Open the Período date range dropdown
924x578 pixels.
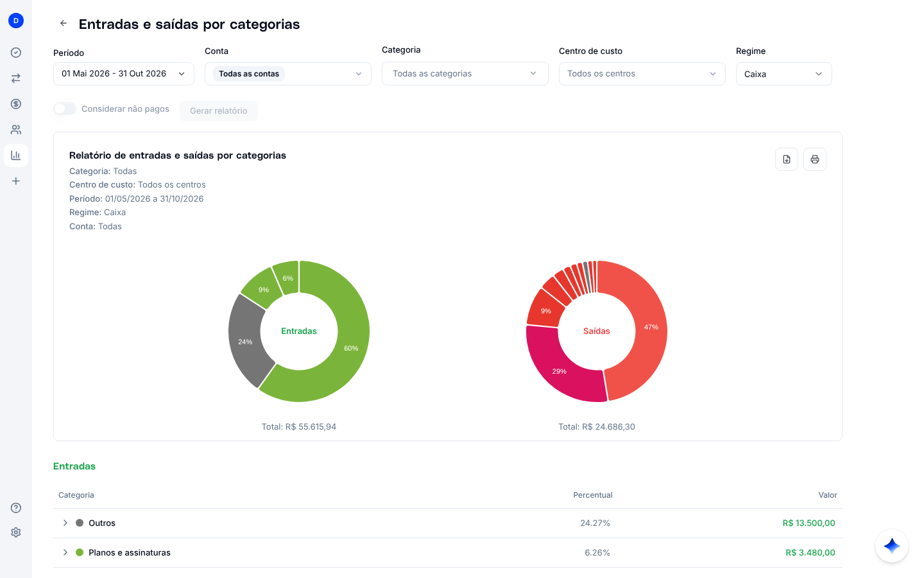[124, 74]
